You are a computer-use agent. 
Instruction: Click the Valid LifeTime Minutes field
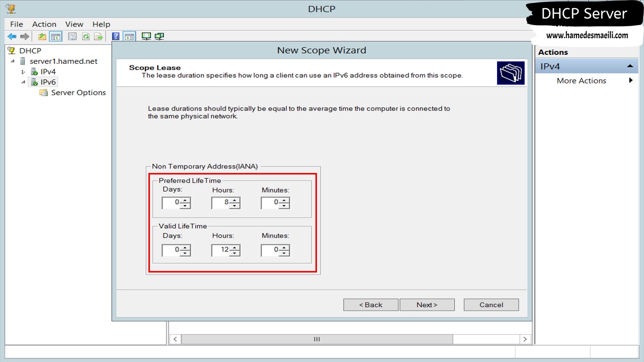click(x=270, y=249)
